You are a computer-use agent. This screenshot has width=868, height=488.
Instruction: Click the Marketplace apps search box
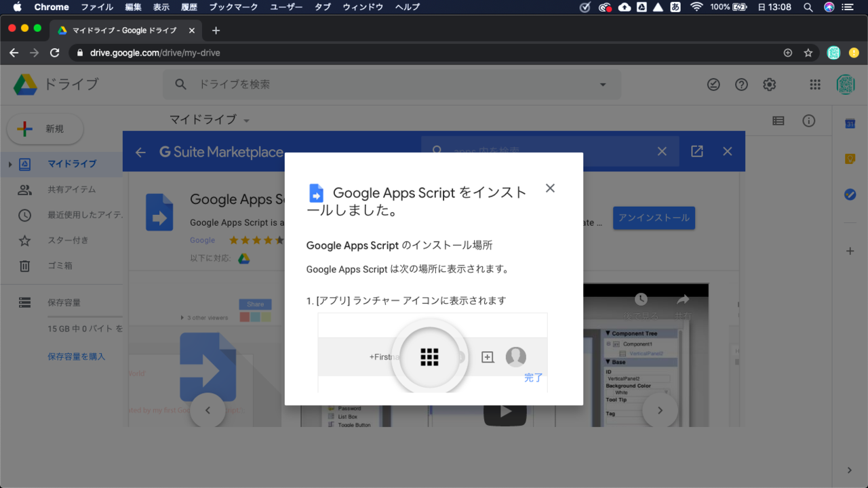(549, 151)
